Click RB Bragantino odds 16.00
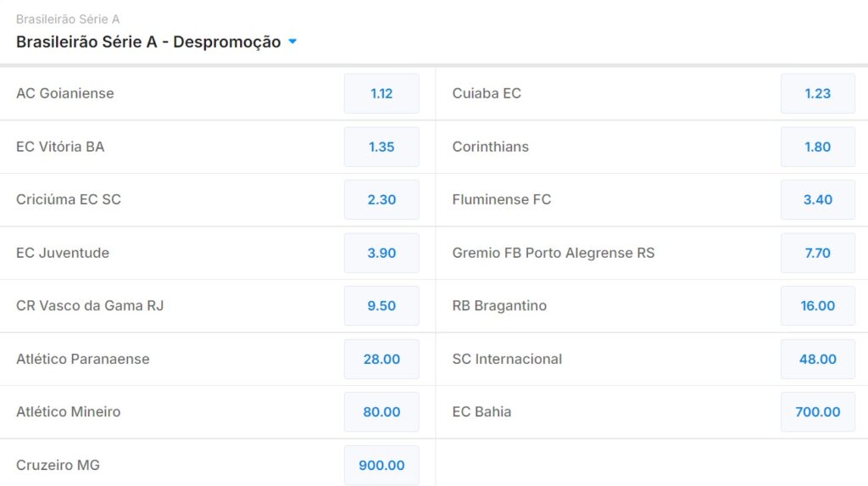 (818, 305)
